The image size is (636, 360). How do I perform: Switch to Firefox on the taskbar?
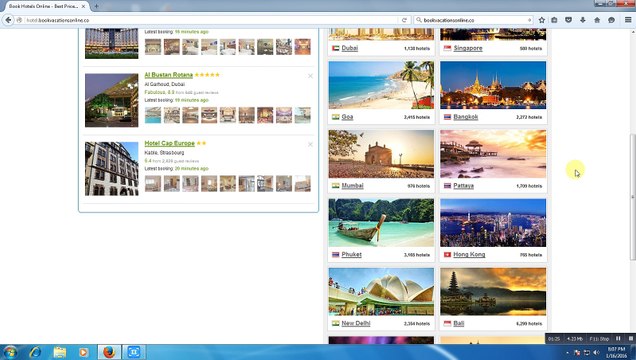click(x=109, y=352)
